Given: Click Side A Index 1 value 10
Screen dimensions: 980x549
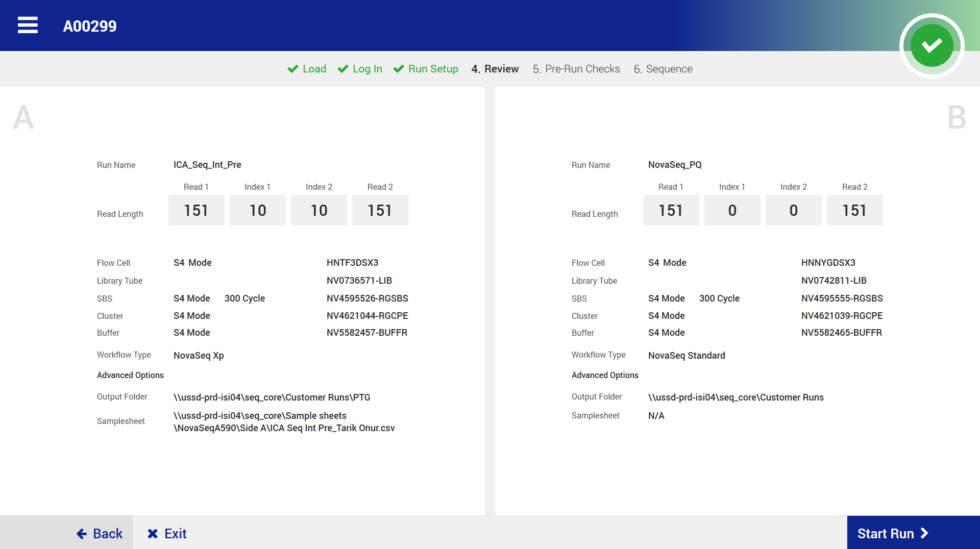Looking at the screenshot, I should click(x=258, y=210).
